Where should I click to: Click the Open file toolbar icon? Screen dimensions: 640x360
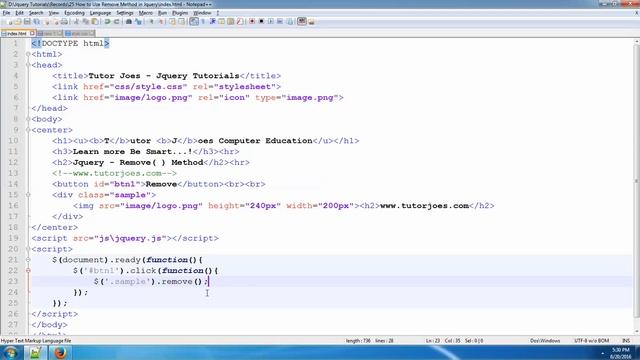point(18,22)
